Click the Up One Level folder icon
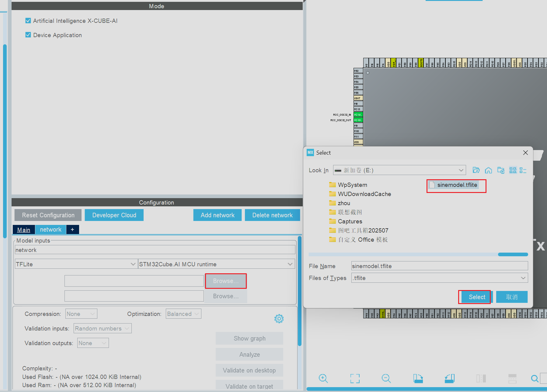The height and width of the screenshot is (392, 547). [x=476, y=170]
